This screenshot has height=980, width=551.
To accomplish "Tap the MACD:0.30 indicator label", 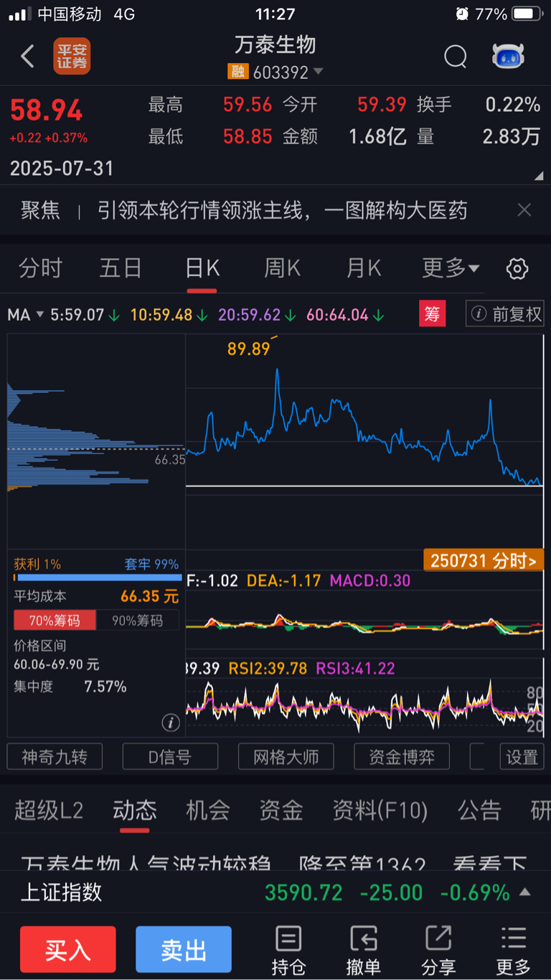I will point(370,580).
